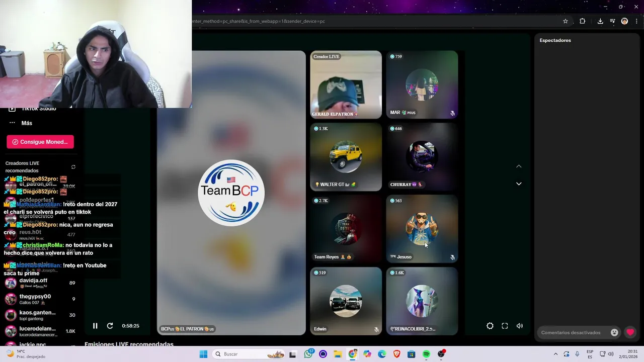This screenshot has width=644, height=362.
Task: Open Microsoft Store from the taskbar
Action: pyautogui.click(x=412, y=354)
